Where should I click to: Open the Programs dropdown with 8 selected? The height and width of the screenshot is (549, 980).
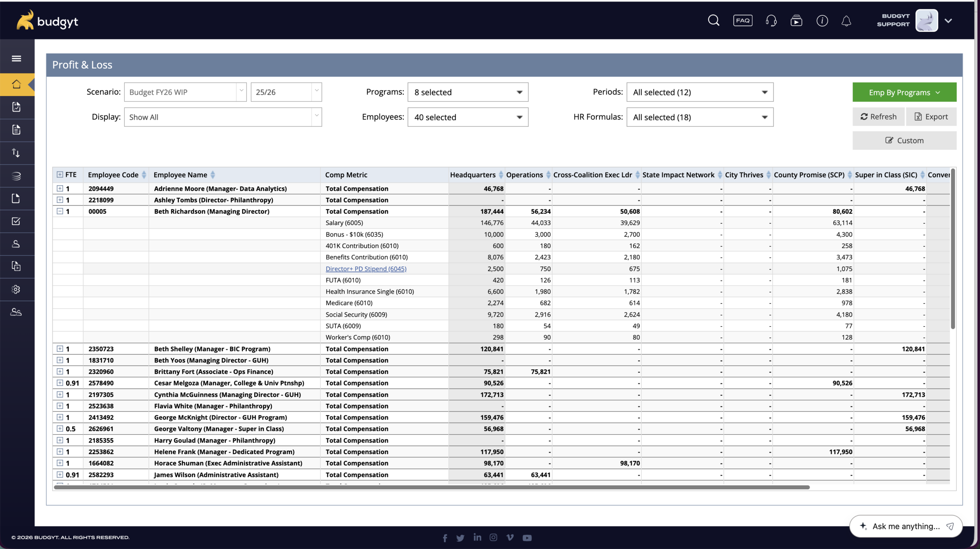pyautogui.click(x=468, y=92)
